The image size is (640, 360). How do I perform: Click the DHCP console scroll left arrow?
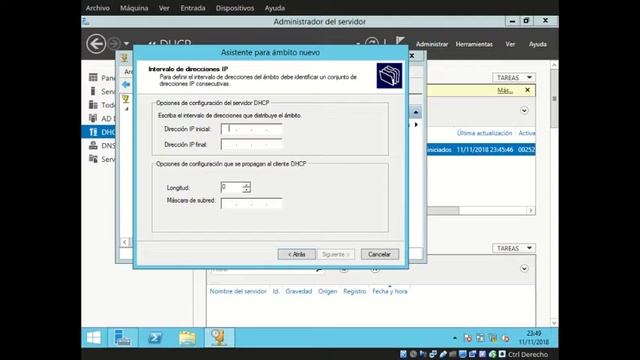pyautogui.click(x=125, y=242)
